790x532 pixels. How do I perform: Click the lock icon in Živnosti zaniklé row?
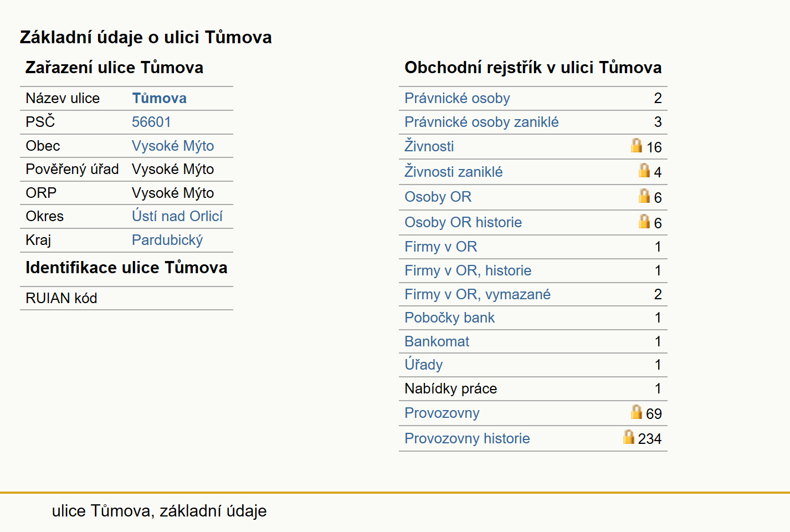[x=644, y=170]
